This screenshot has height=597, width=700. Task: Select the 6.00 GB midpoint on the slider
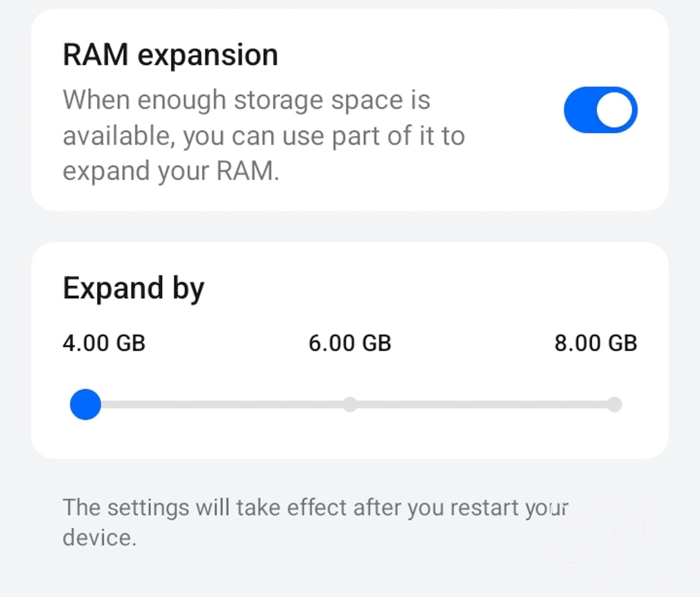(350, 405)
